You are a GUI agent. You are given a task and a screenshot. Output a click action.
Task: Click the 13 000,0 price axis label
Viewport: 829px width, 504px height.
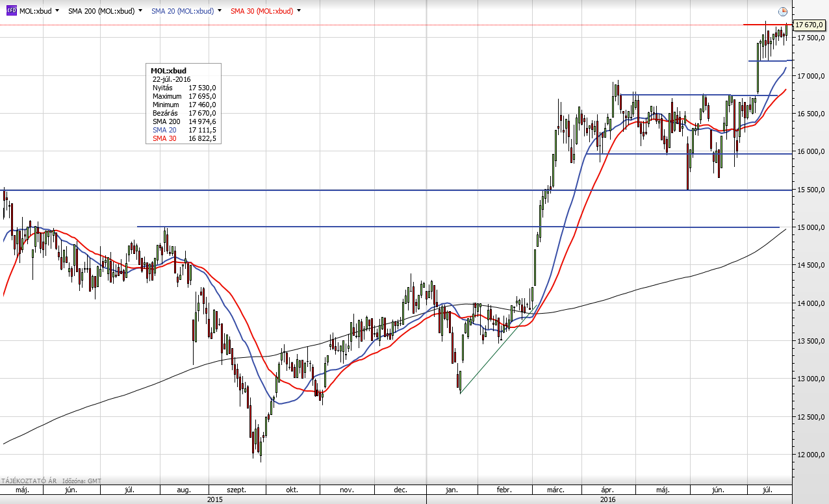click(x=811, y=379)
